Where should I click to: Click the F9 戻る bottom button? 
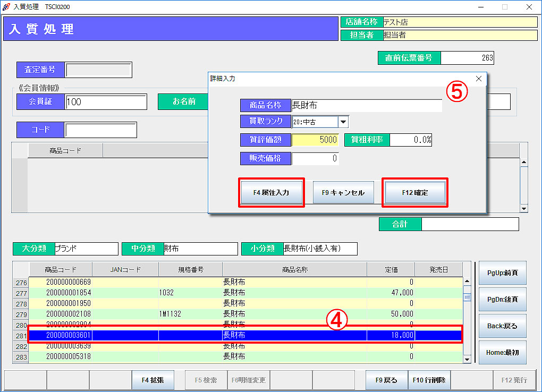[386, 380]
